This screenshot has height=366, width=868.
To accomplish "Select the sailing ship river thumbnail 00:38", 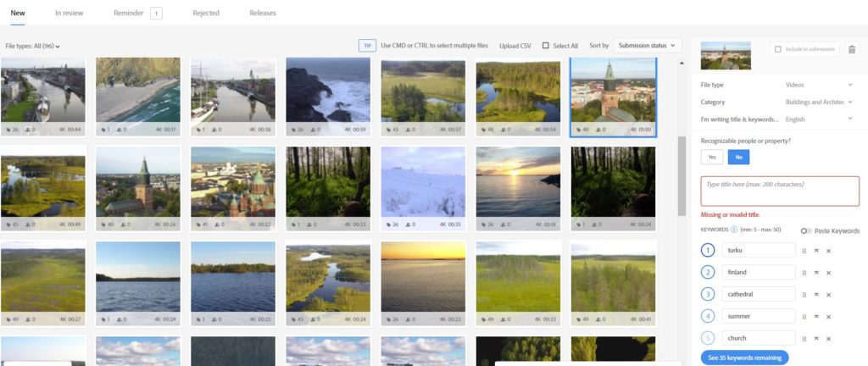I will (x=233, y=97).
